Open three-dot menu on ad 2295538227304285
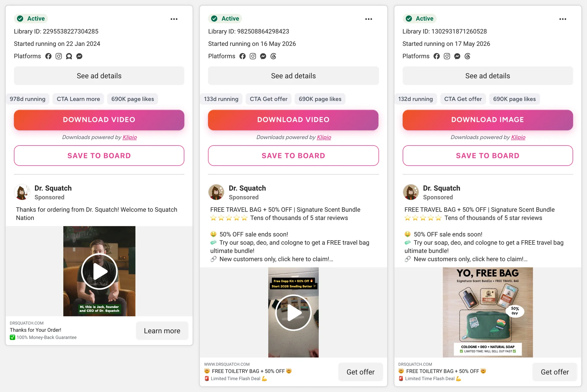 174,19
